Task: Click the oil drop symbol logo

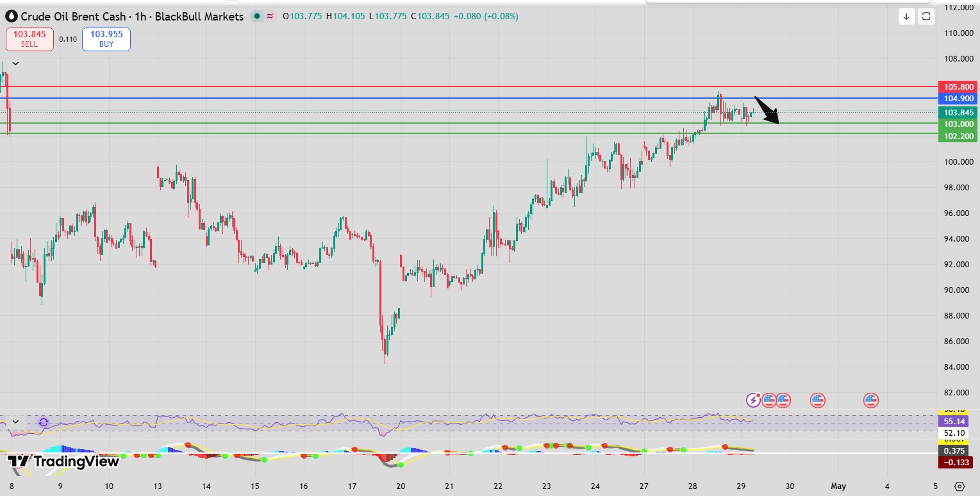Action: pyautogui.click(x=11, y=17)
